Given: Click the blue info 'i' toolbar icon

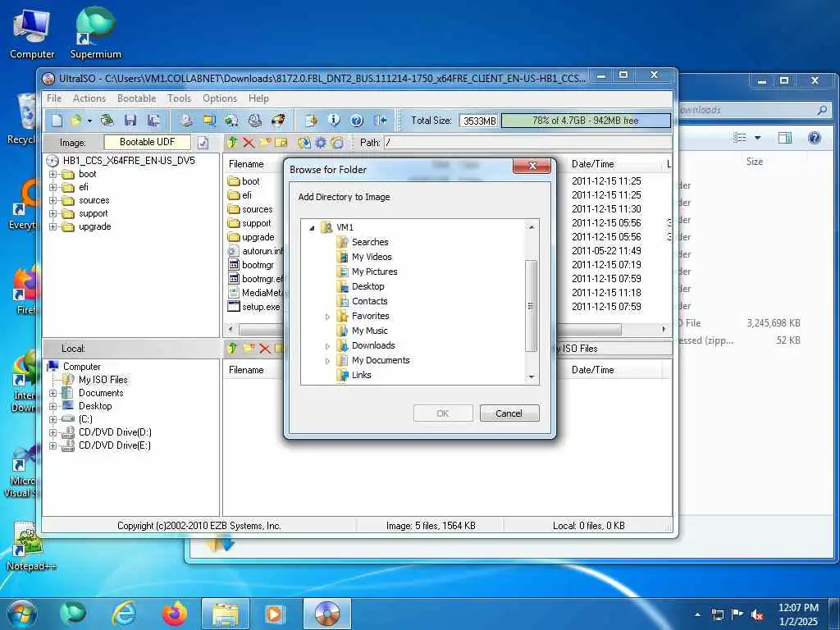Looking at the screenshot, I should [334, 121].
